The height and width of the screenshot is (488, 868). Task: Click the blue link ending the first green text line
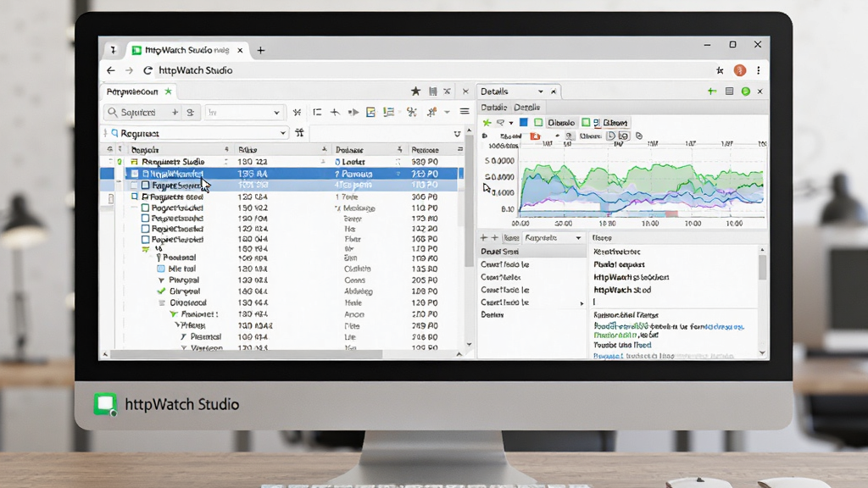725,326
